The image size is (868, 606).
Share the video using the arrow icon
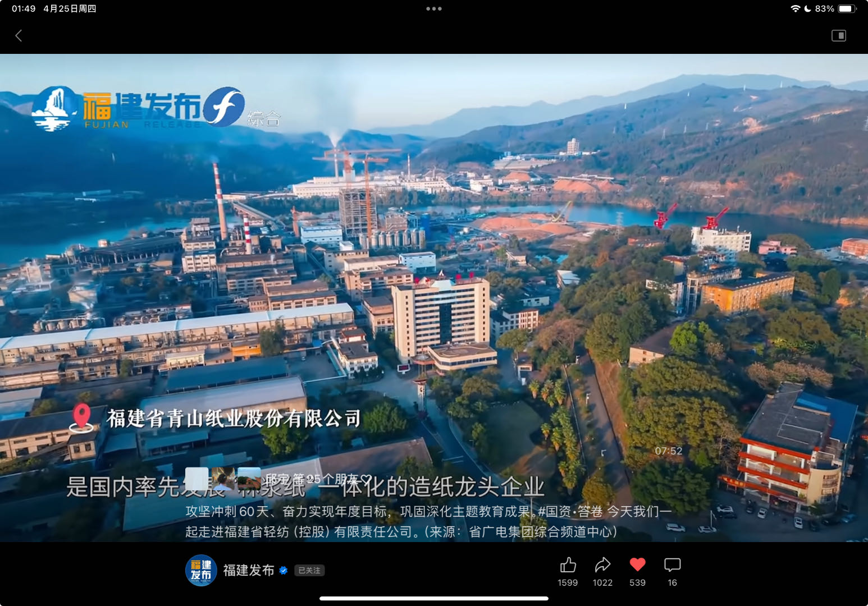(602, 564)
